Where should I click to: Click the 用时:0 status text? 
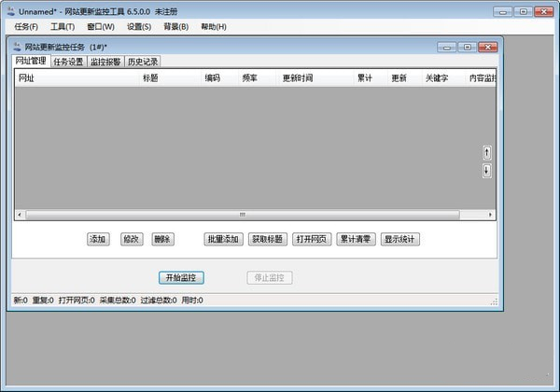[x=192, y=301]
